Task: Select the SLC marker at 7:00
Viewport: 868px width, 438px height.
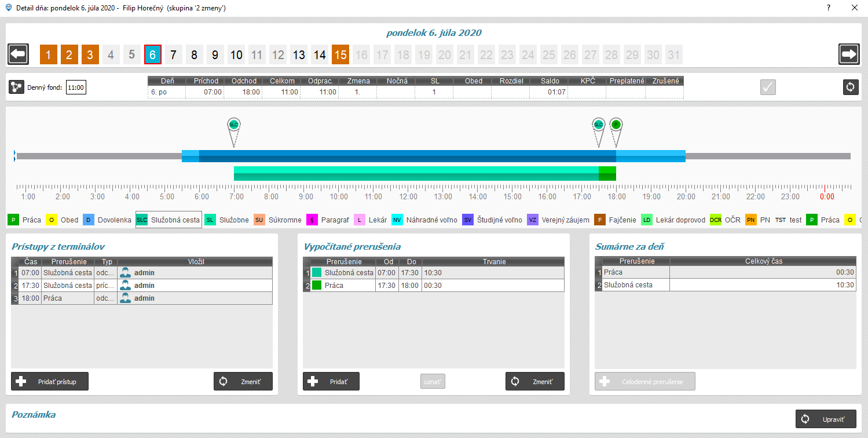Action: coord(233,124)
